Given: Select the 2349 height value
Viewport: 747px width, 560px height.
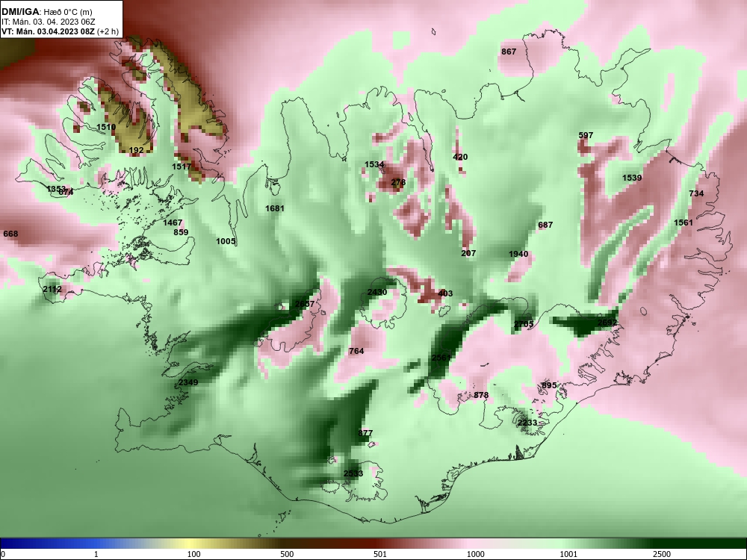Looking at the screenshot, I should click(188, 382).
